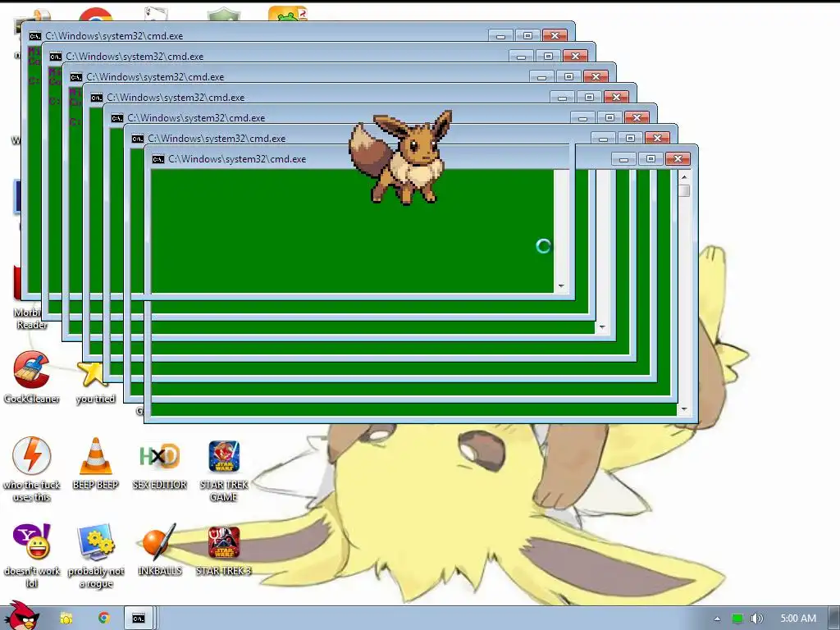Minimize the frontmost cmd.exe window

[x=623, y=159]
